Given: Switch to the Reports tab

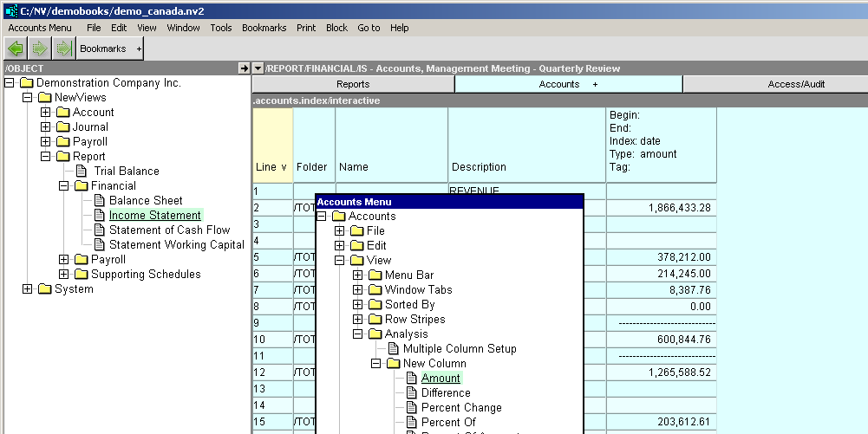Looking at the screenshot, I should click(353, 84).
